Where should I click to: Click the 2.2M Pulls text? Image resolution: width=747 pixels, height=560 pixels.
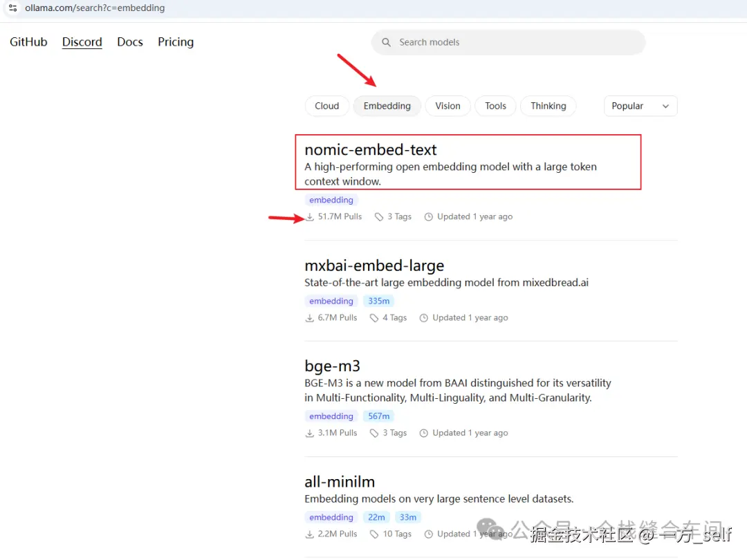(x=338, y=534)
